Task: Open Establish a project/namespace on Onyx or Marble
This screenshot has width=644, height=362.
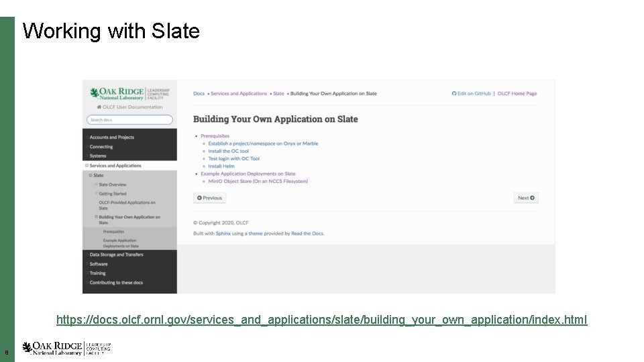Action: [x=263, y=143]
